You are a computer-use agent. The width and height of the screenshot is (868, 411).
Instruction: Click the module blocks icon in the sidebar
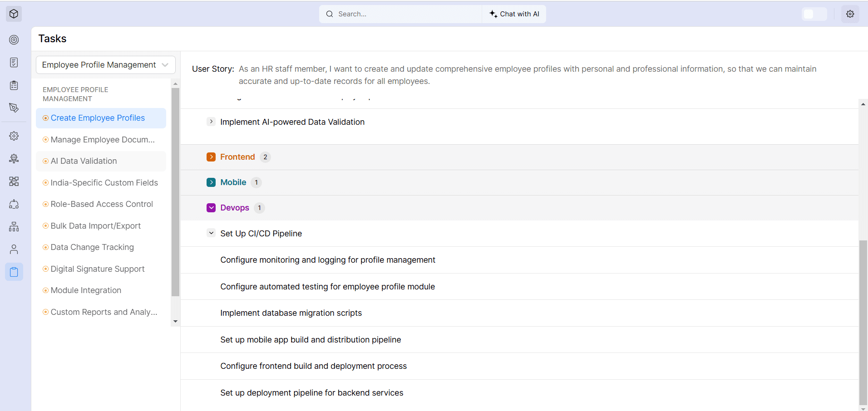[14, 181]
